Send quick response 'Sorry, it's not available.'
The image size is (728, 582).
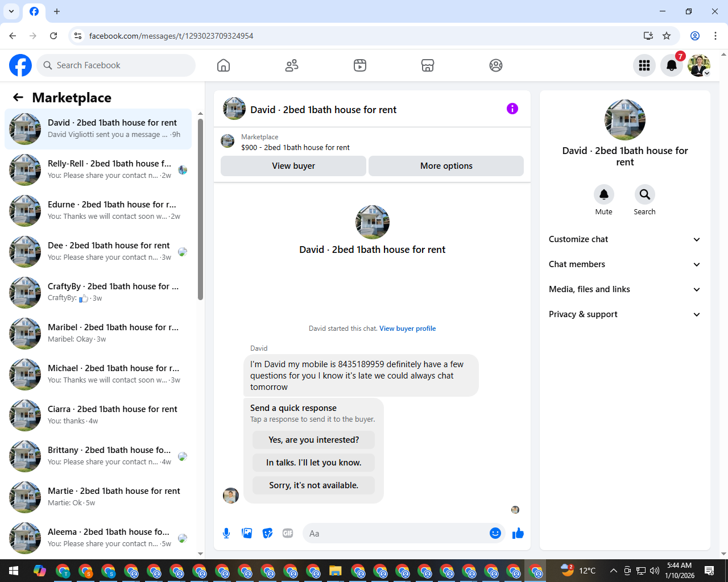(x=313, y=485)
